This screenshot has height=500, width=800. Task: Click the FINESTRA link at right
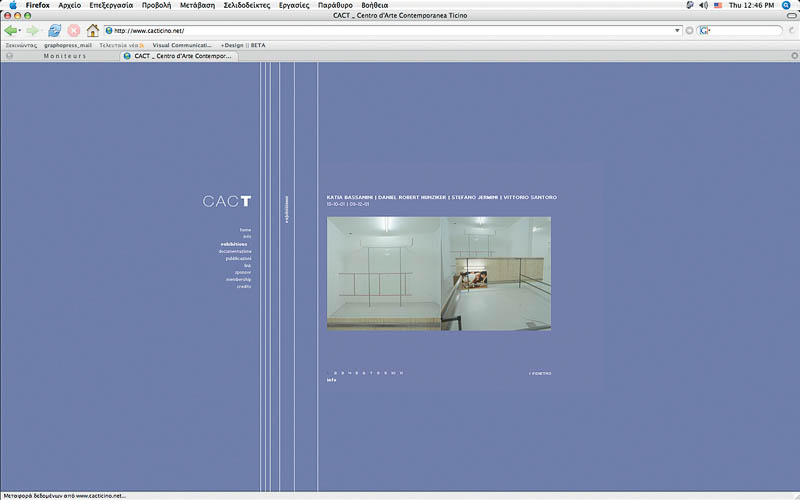[x=540, y=373]
